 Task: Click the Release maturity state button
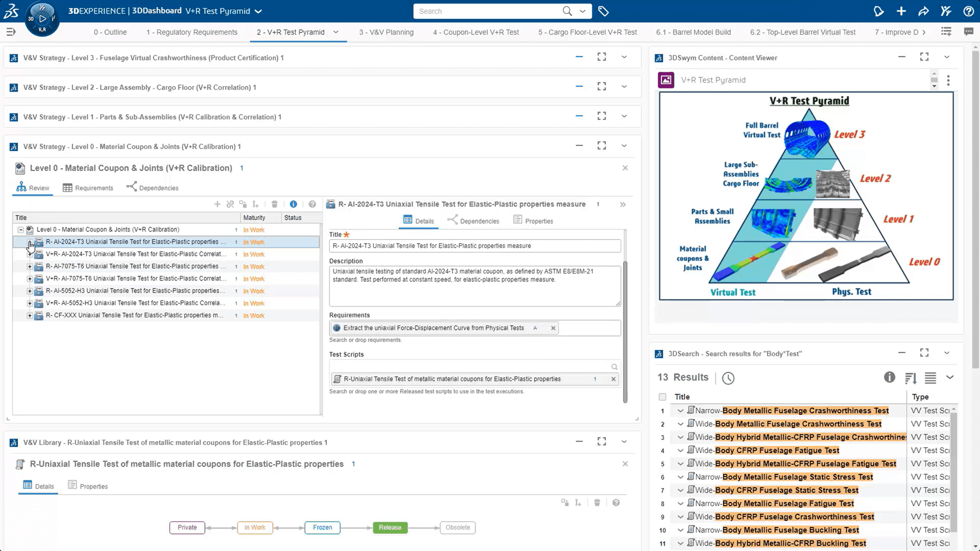[x=390, y=527]
